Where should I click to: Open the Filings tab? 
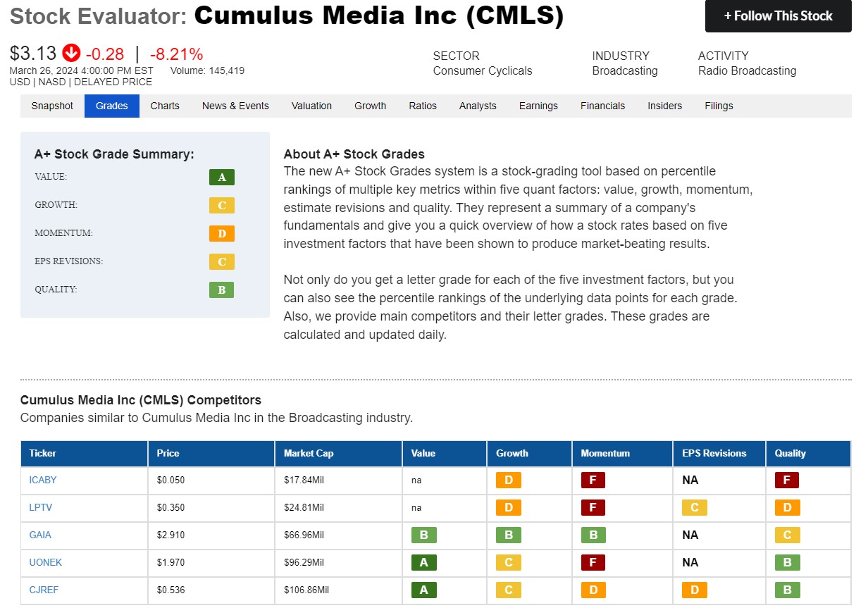[719, 106]
